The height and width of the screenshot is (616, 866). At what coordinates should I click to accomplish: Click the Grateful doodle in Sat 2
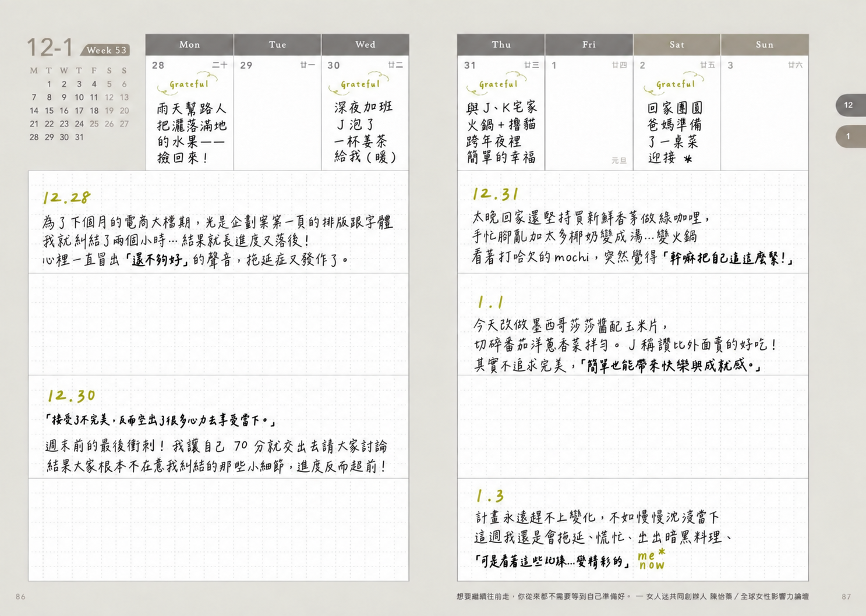click(x=674, y=84)
